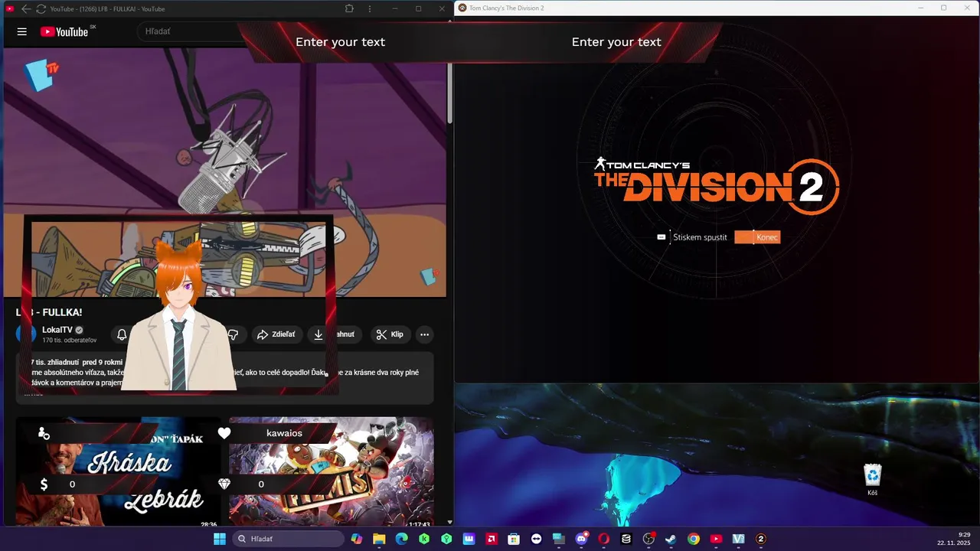Create a clip with Klip button
Image resolution: width=980 pixels, height=551 pixels.
click(x=390, y=334)
